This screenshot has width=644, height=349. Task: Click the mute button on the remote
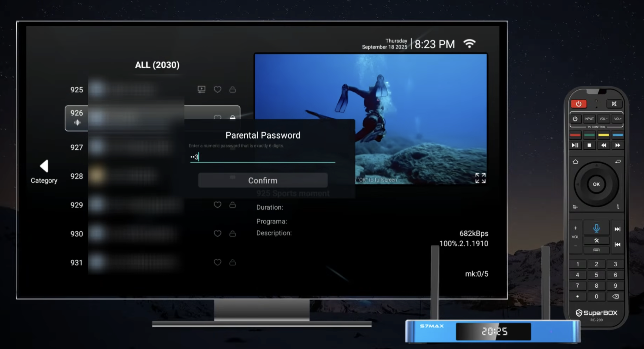pos(614,104)
